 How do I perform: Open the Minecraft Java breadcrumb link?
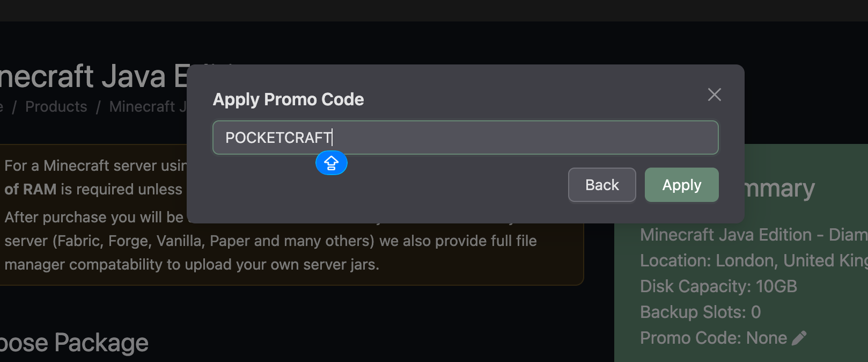(149, 106)
